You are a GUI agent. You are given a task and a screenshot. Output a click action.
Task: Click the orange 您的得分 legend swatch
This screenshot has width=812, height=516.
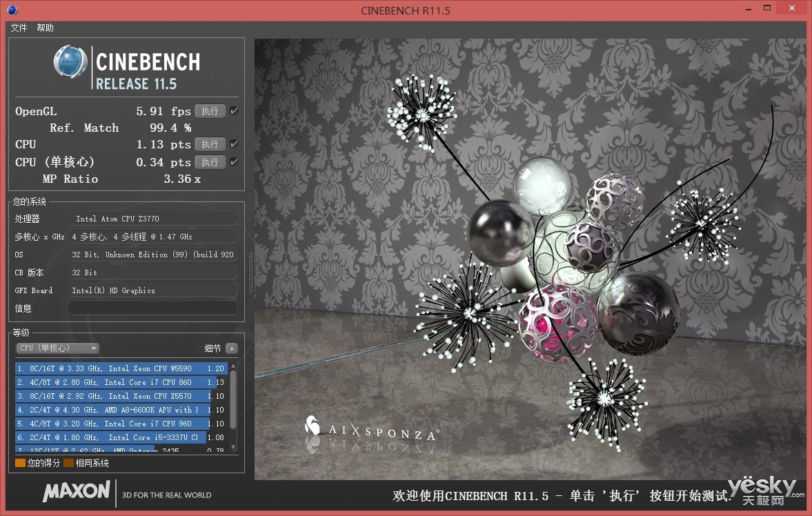click(20, 463)
